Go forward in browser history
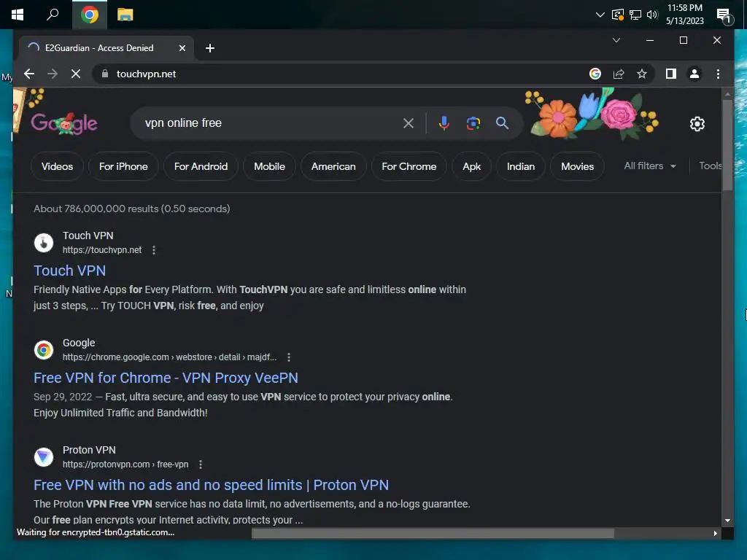 coord(53,74)
